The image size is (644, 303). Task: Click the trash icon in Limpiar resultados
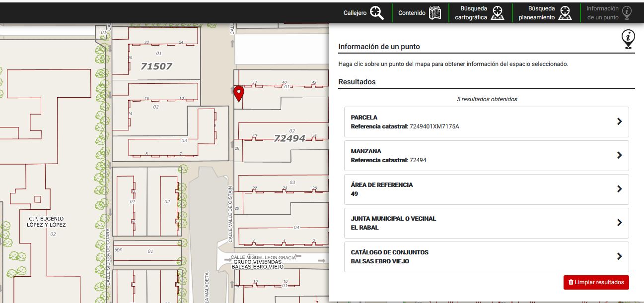point(571,282)
